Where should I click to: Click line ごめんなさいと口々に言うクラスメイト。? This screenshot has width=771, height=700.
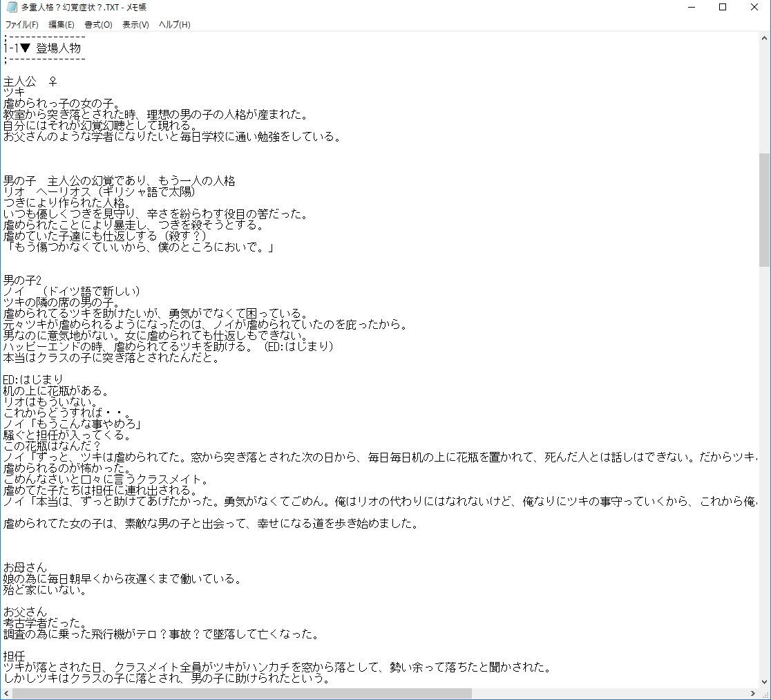(x=106, y=480)
